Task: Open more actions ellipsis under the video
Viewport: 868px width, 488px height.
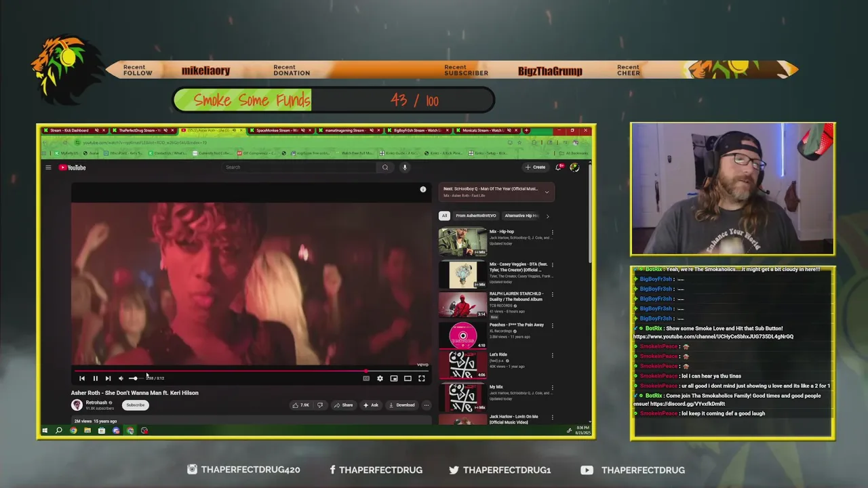Action: click(427, 405)
